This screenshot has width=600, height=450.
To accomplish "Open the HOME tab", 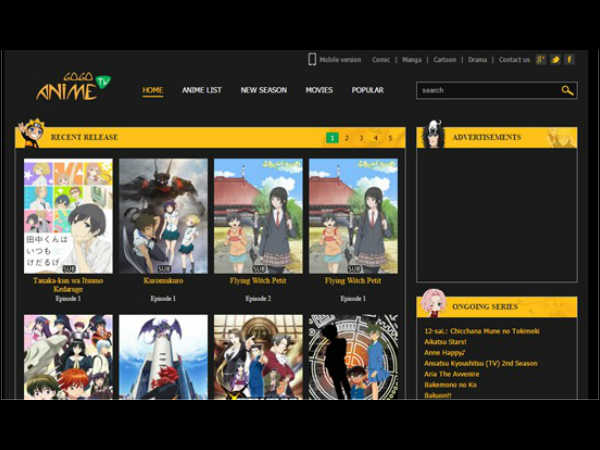I will 153,90.
